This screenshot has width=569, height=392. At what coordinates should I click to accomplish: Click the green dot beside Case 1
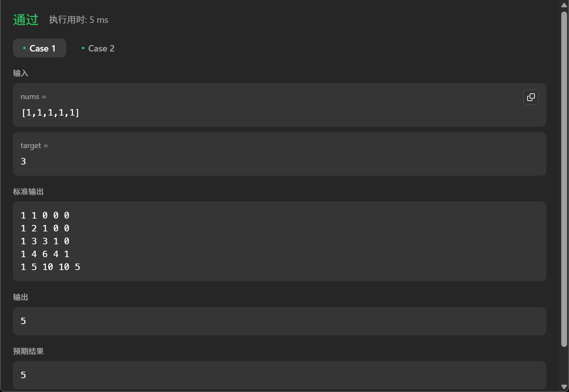(24, 48)
